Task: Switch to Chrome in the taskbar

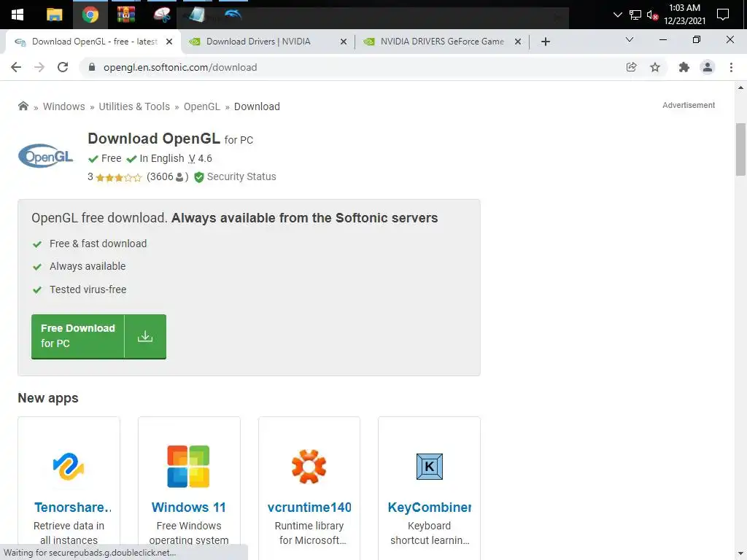Action: 90,15
